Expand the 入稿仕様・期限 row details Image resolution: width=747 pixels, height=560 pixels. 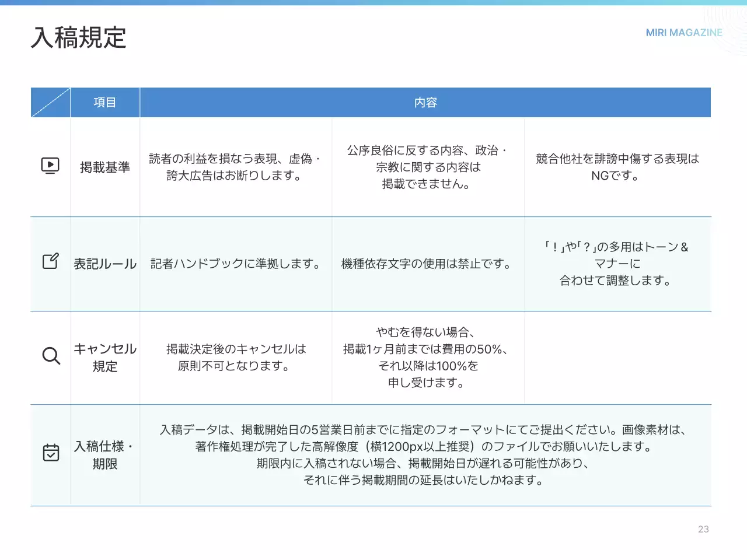[x=373, y=455]
